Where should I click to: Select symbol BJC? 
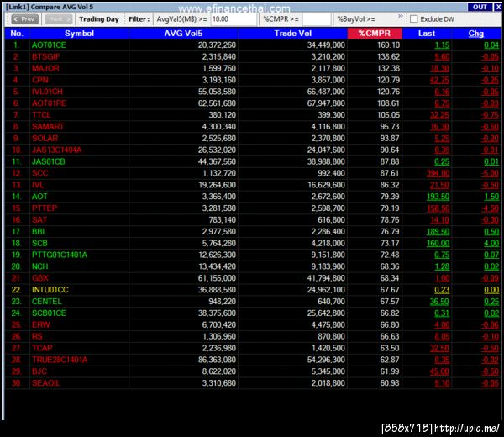pos(39,371)
